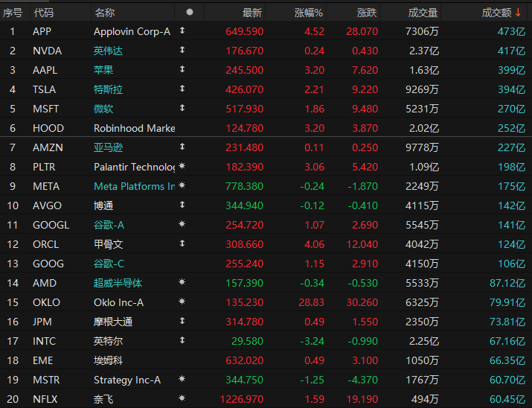Image resolution: width=532 pixels, height=408 pixels.
Task: Click the up-down arrow icon beside 甲骨文
Action: click(182, 243)
